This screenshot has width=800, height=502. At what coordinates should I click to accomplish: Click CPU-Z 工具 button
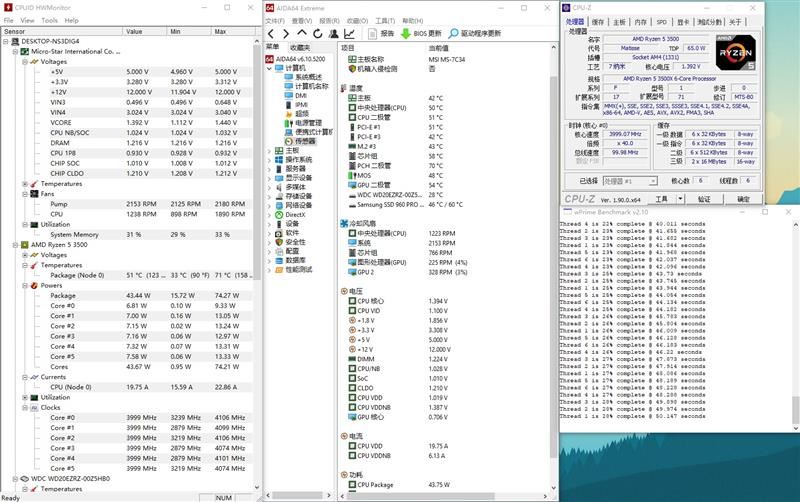click(x=662, y=199)
